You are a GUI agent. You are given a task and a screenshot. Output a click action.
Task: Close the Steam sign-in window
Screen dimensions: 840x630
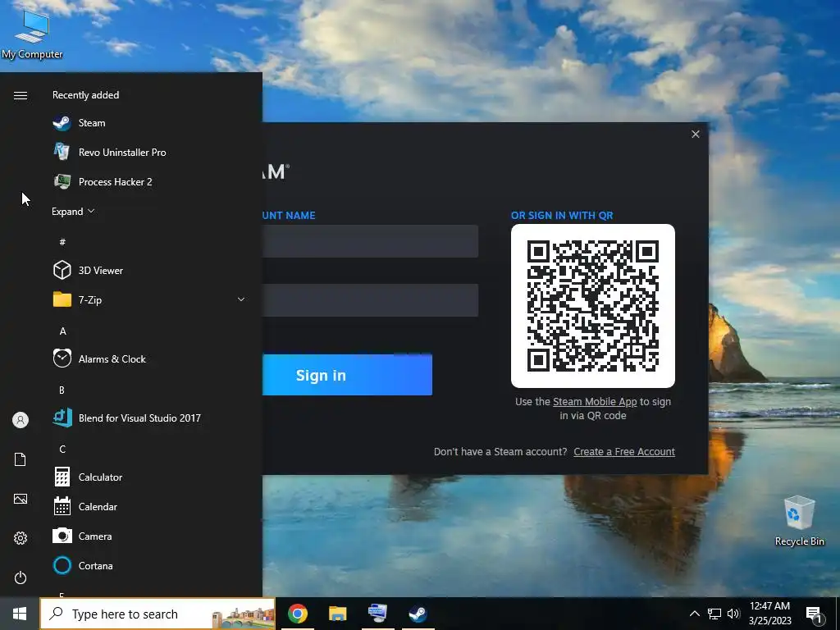(x=696, y=135)
